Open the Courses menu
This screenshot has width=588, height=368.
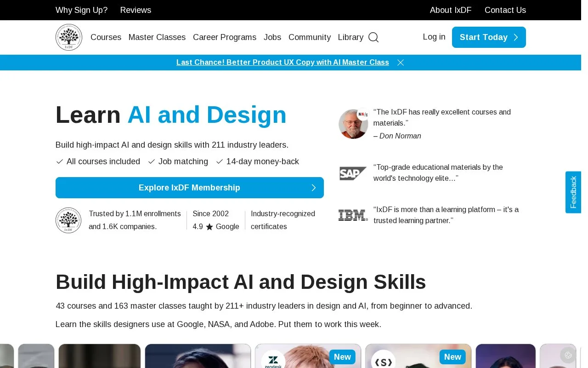[106, 37]
